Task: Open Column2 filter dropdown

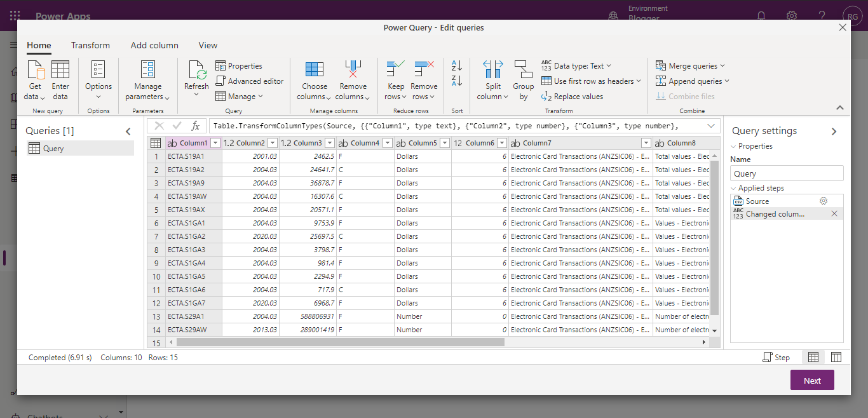Action: (x=273, y=143)
